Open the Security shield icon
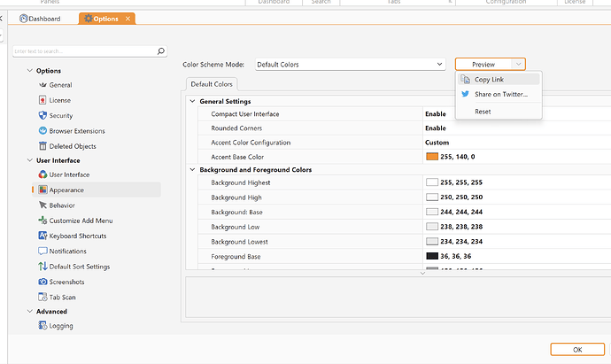 (x=43, y=115)
